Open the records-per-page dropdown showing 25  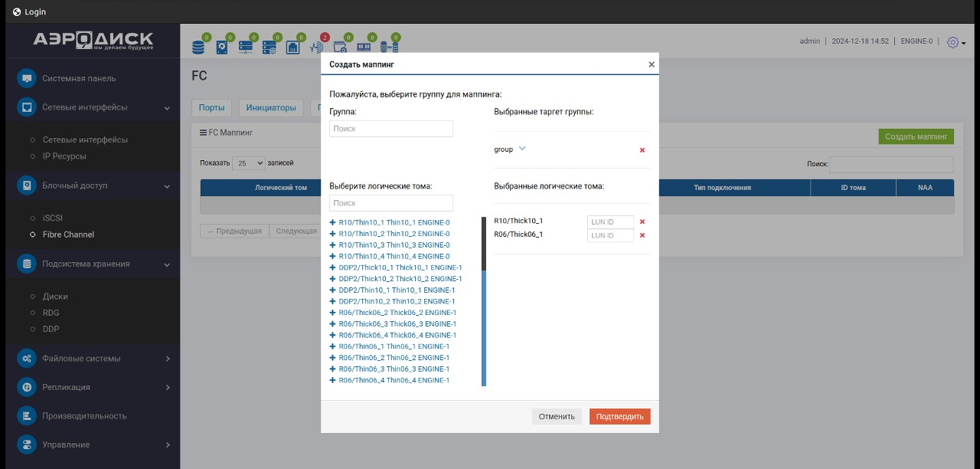[x=250, y=163]
